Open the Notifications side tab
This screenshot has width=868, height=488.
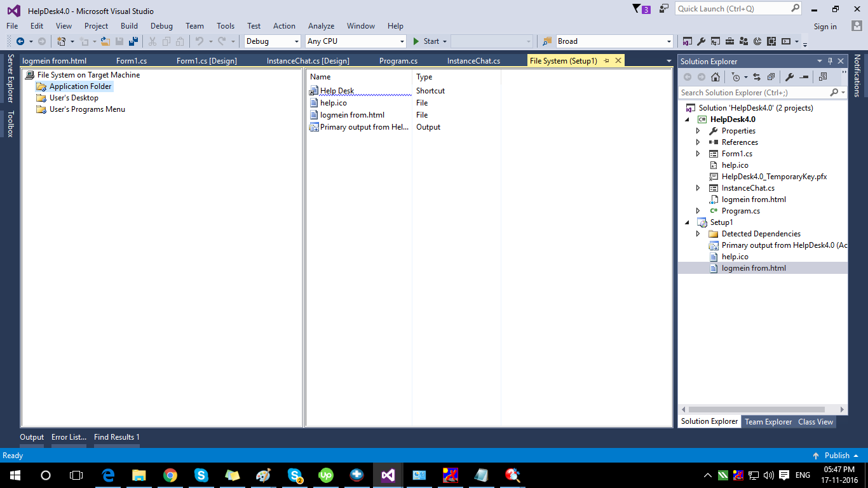pyautogui.click(x=857, y=76)
